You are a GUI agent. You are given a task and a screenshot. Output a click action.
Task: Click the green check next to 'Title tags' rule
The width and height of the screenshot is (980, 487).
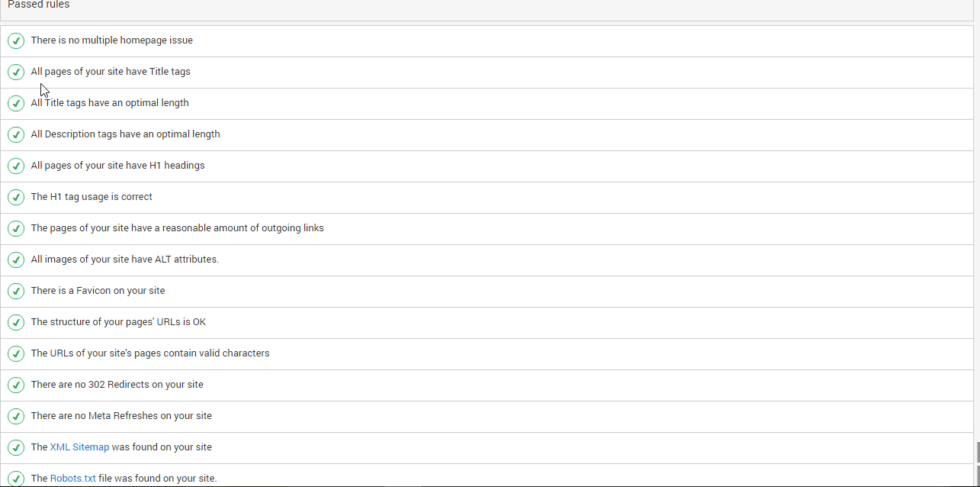[x=16, y=72]
